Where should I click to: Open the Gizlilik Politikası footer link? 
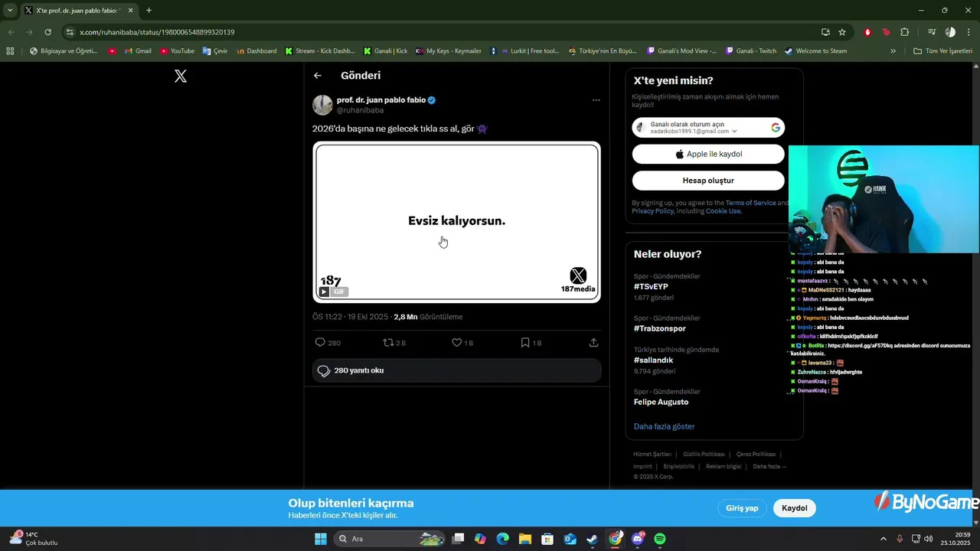[704, 455]
